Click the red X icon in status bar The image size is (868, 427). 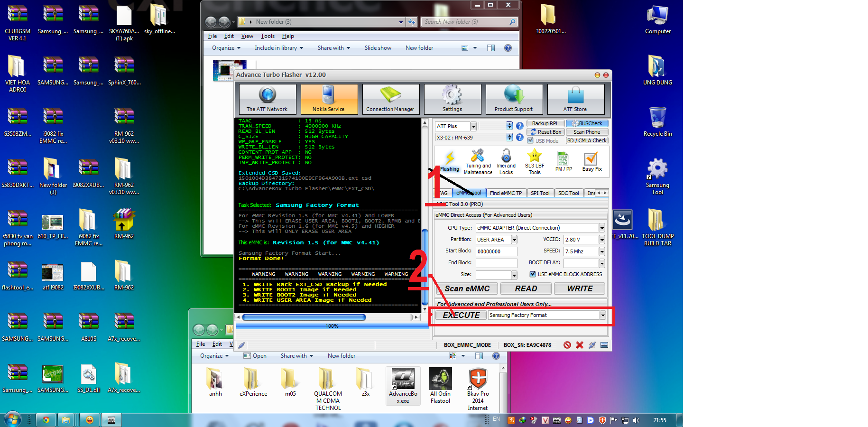(580, 345)
